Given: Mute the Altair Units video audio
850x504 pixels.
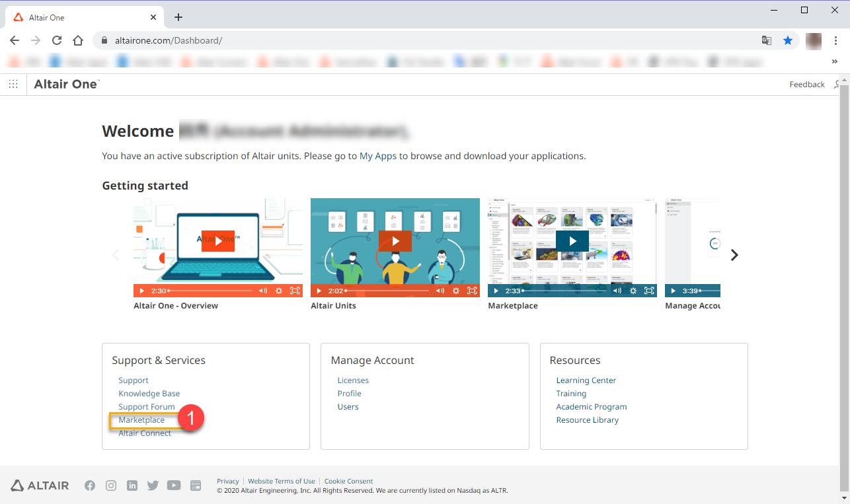Looking at the screenshot, I should click(441, 291).
